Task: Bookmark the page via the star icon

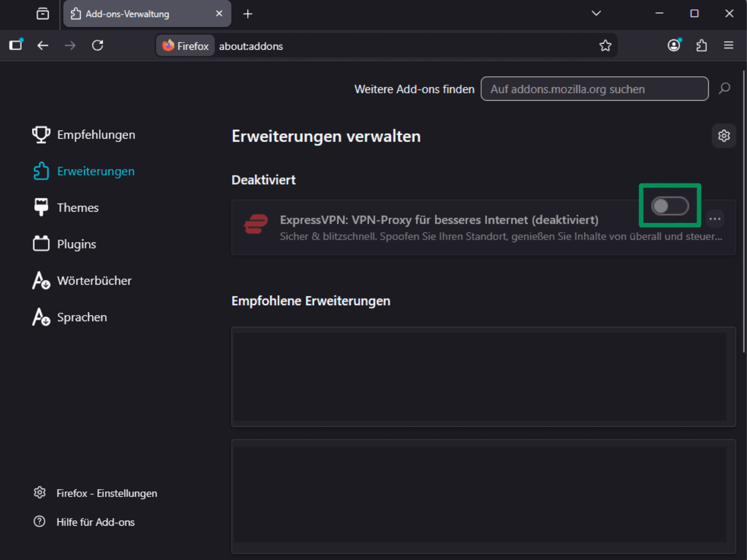Action: click(x=605, y=45)
